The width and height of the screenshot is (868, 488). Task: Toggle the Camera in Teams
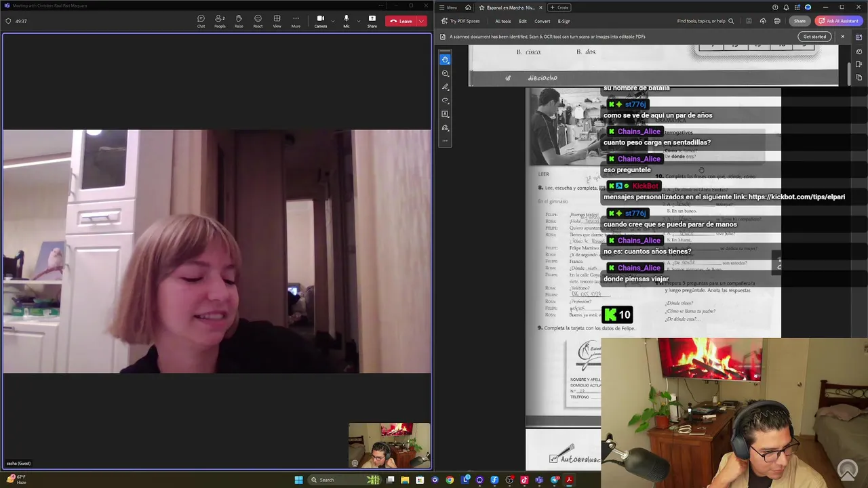pos(321,21)
